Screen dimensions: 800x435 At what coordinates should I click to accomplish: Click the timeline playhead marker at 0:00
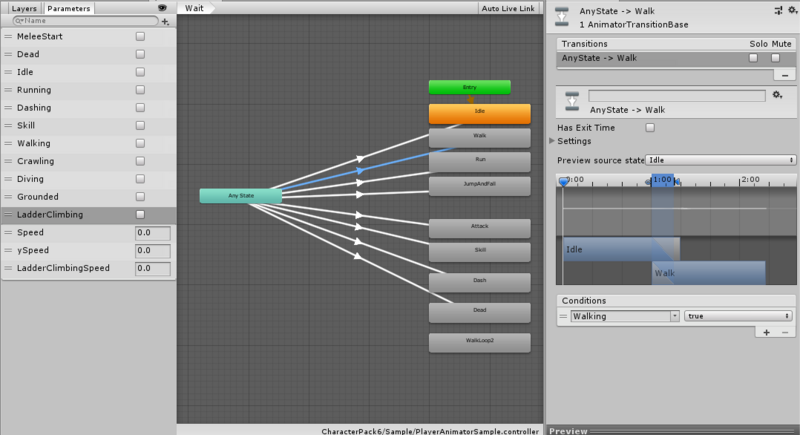pyautogui.click(x=563, y=182)
